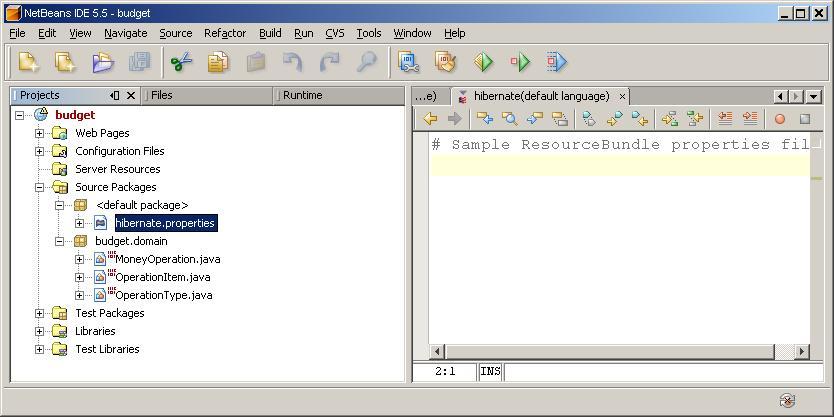The image size is (834, 417).
Task: Click the editor Forward gray arrow icon
Action: click(454, 119)
